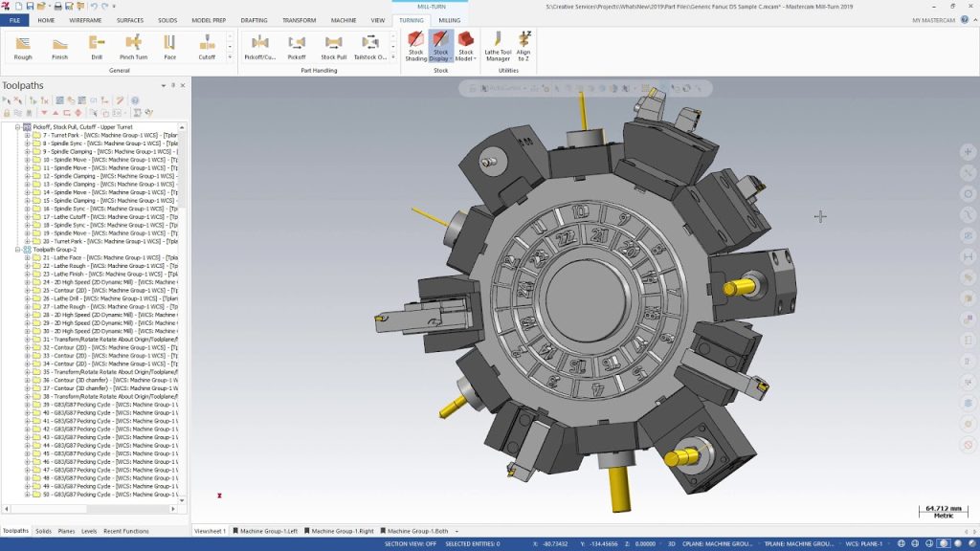Click select all operations icon in Toolpaths
The image size is (980, 551).
[x=7, y=100]
